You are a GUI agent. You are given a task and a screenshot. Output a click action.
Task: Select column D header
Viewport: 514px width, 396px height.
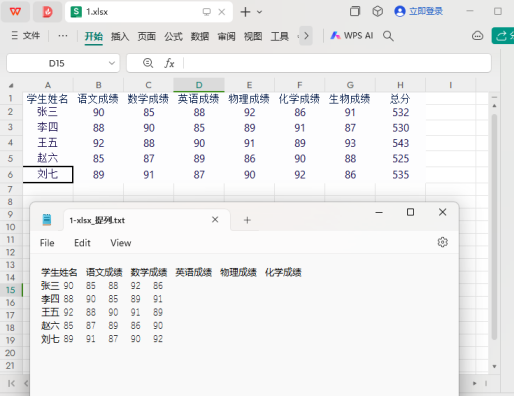(x=199, y=85)
